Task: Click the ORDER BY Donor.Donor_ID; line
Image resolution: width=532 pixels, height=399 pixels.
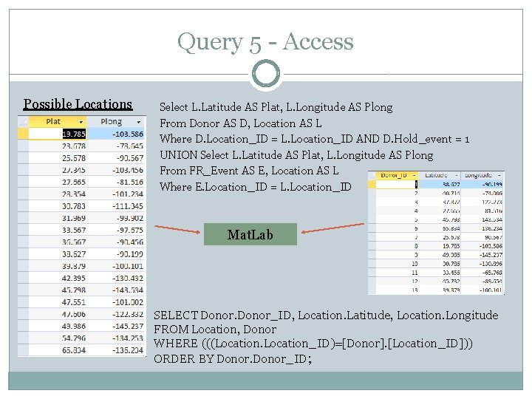Action: (x=233, y=359)
